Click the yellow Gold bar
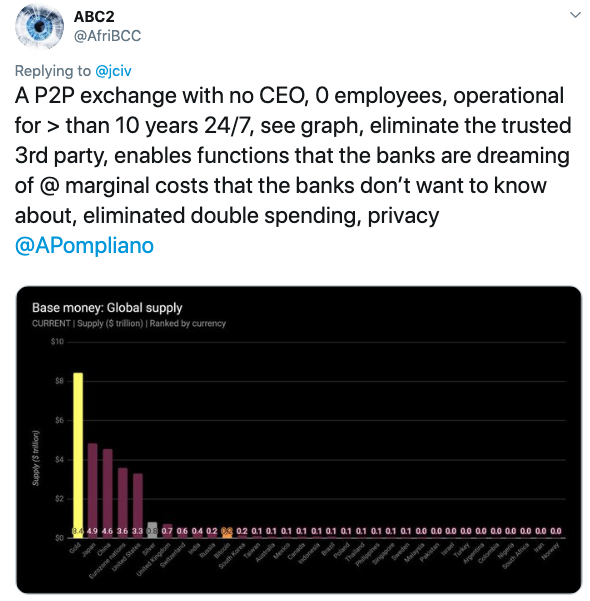 pos(78,455)
